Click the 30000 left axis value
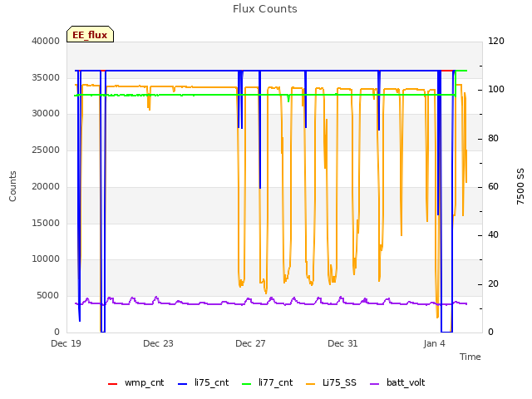Viewport: 532px width, 399px height. tap(46, 113)
